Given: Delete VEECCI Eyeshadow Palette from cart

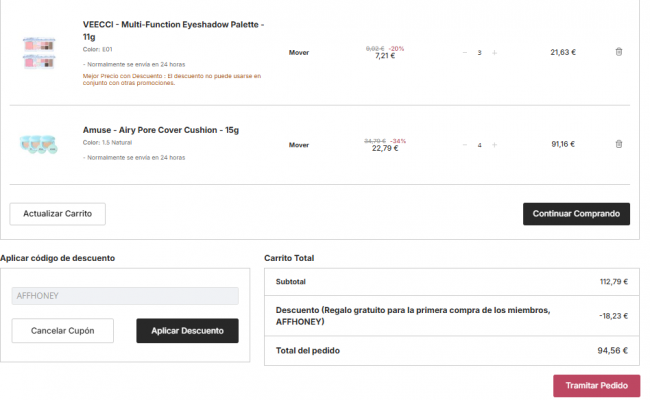Looking at the screenshot, I should (618, 52).
